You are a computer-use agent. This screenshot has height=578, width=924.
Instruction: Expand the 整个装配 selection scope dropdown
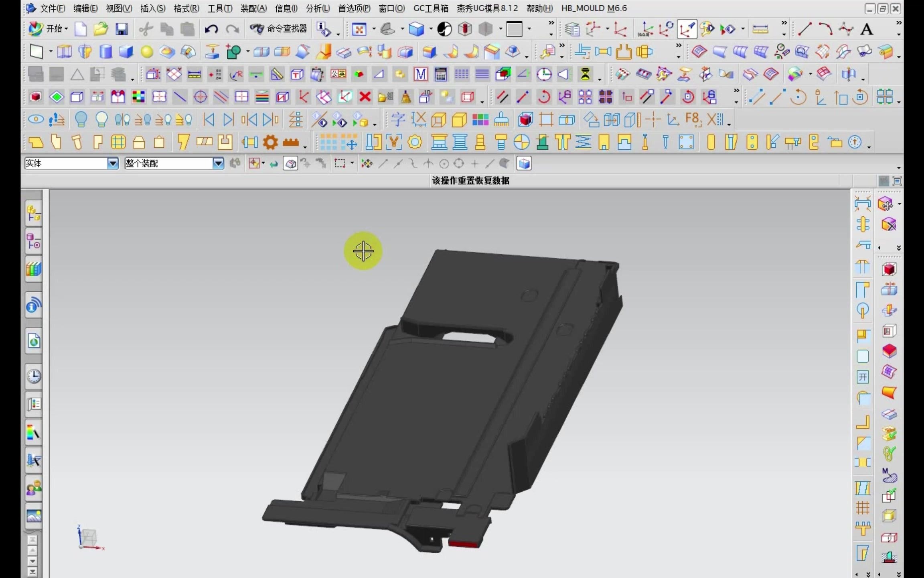pyautogui.click(x=218, y=163)
